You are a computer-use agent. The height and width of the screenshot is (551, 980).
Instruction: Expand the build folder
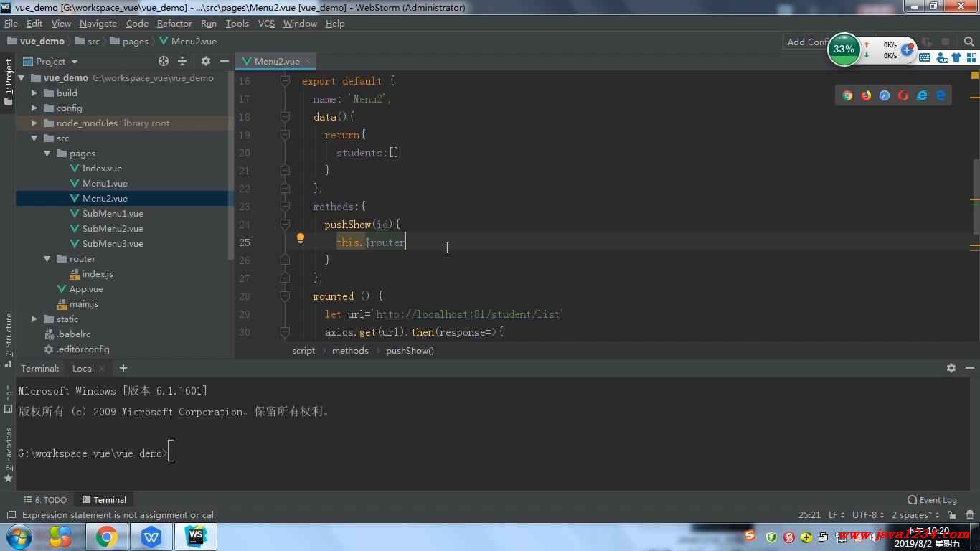(x=34, y=93)
